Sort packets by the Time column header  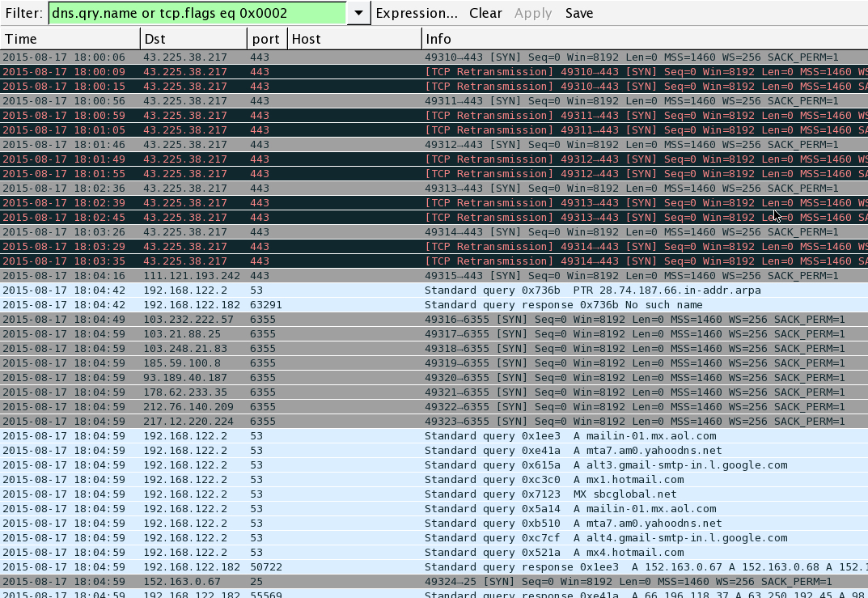(x=70, y=39)
